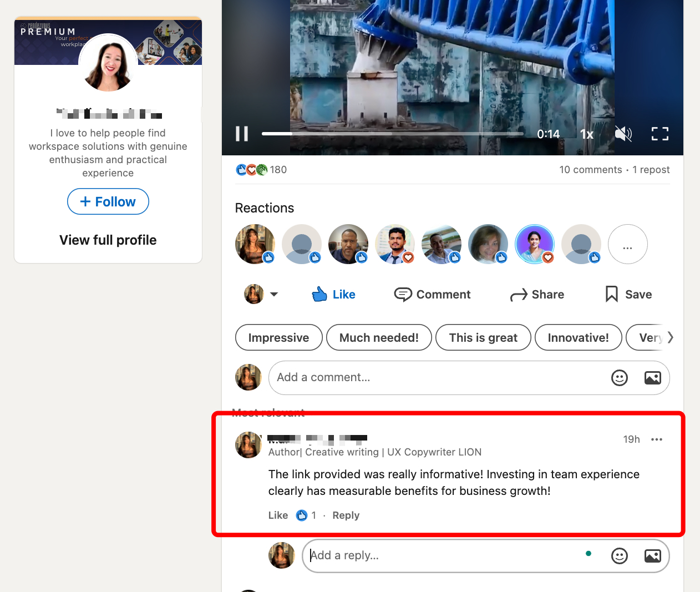This screenshot has height=592, width=700.
Task: Change comment sorting via Most relevant
Action: tap(268, 413)
